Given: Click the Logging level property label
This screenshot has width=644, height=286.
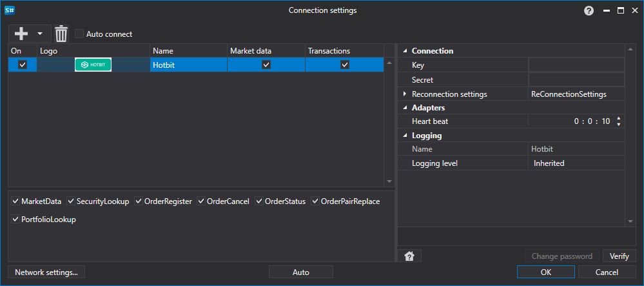Looking at the screenshot, I should pyautogui.click(x=434, y=163).
